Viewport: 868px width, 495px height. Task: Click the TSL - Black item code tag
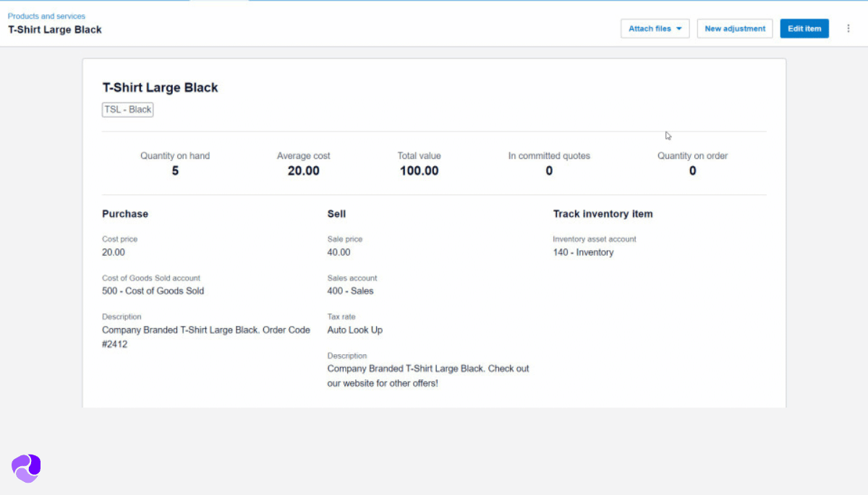coord(128,110)
